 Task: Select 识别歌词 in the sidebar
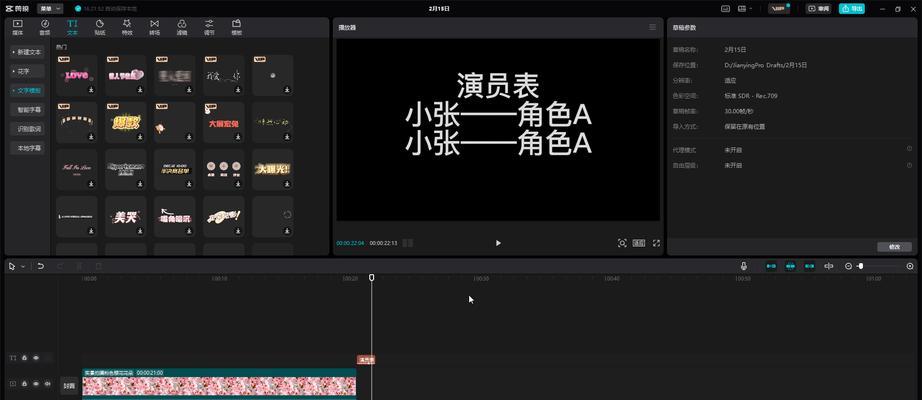coord(27,129)
